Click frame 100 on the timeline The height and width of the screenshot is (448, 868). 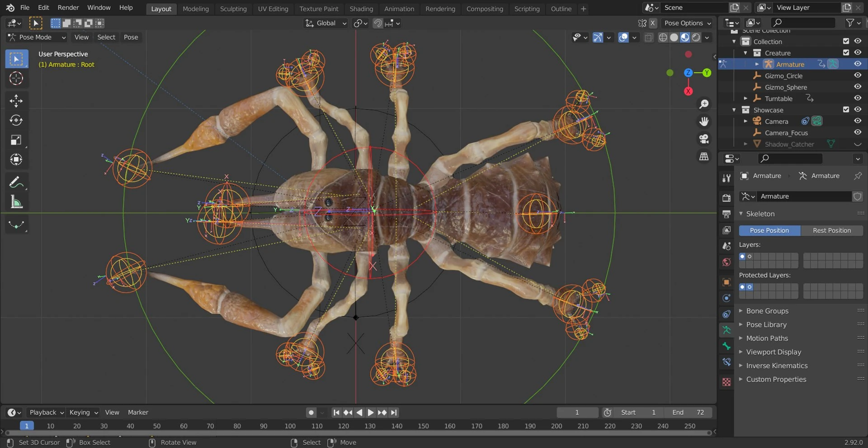(x=289, y=426)
